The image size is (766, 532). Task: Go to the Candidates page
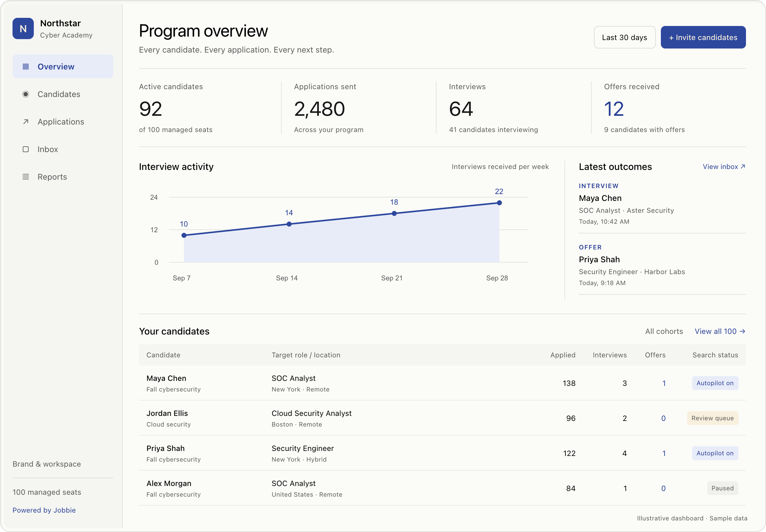point(63,94)
